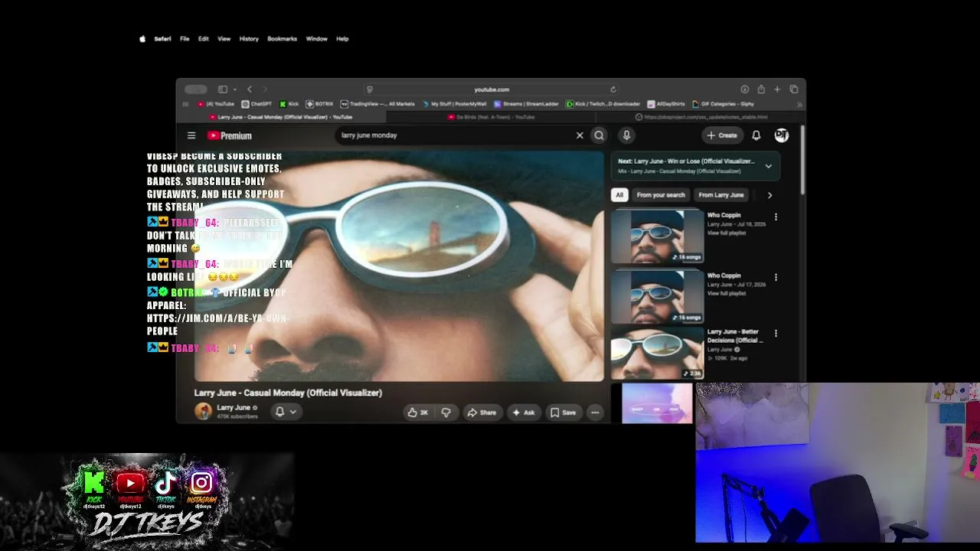Start voice search with microphone icon

[x=626, y=135]
